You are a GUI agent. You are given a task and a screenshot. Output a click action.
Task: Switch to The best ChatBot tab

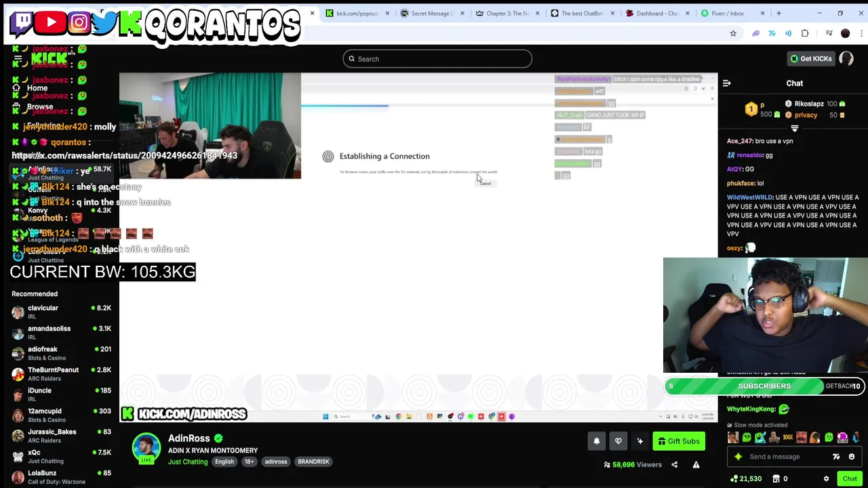coord(582,14)
